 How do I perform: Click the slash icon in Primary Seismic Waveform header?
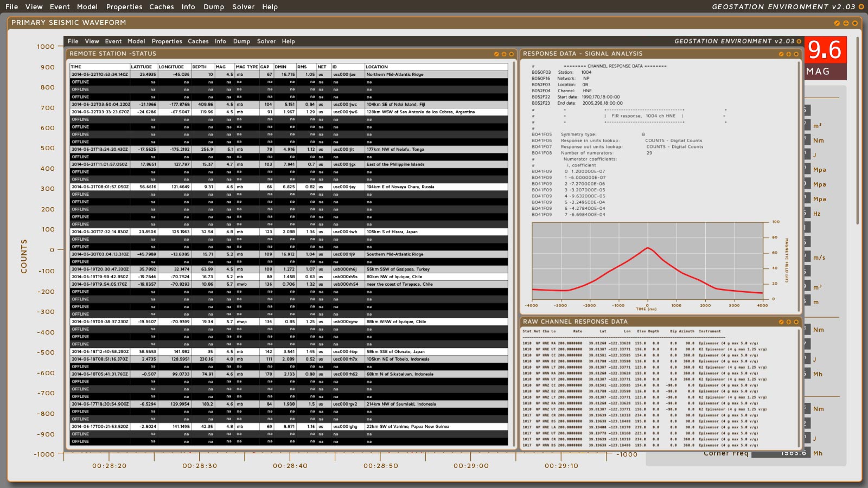(837, 23)
